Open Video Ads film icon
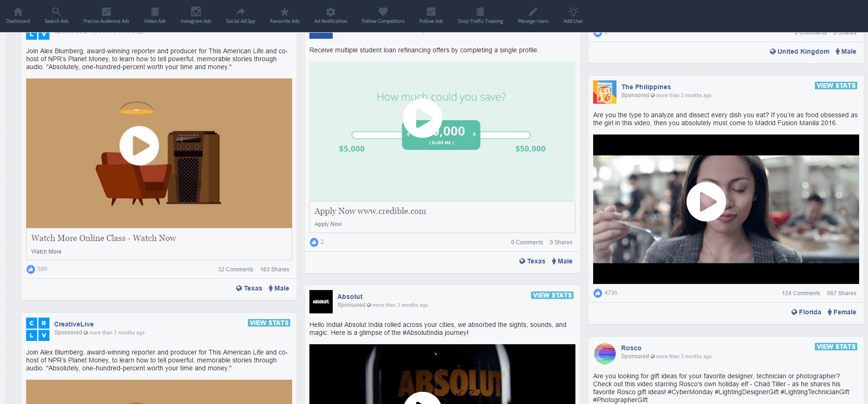Image resolution: width=868 pixels, height=404 pixels. 155,12
